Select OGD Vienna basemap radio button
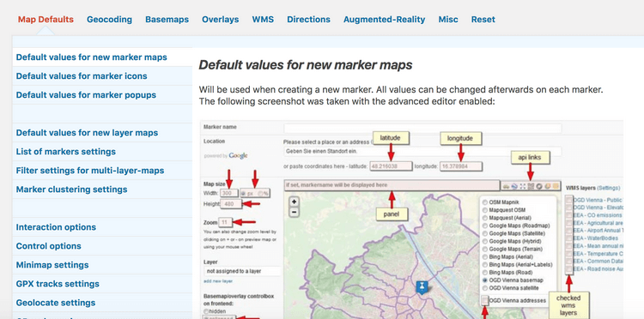Screen dimensions: 644x319 click(x=485, y=280)
